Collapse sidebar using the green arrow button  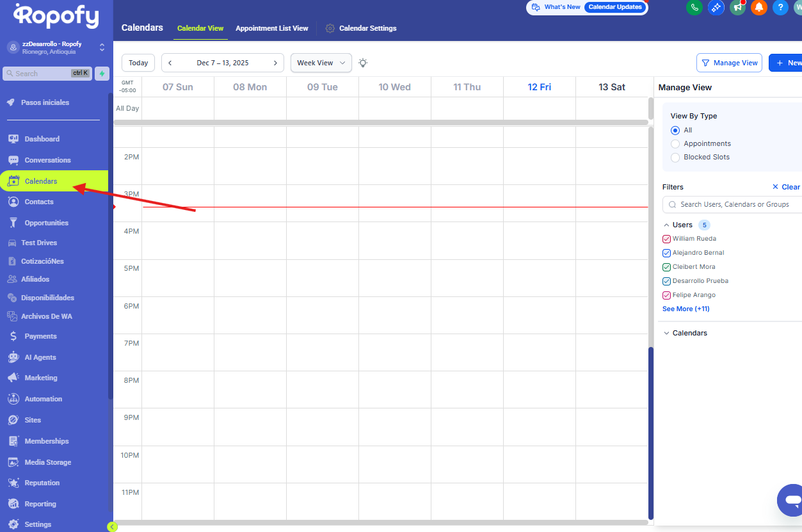pyautogui.click(x=112, y=527)
